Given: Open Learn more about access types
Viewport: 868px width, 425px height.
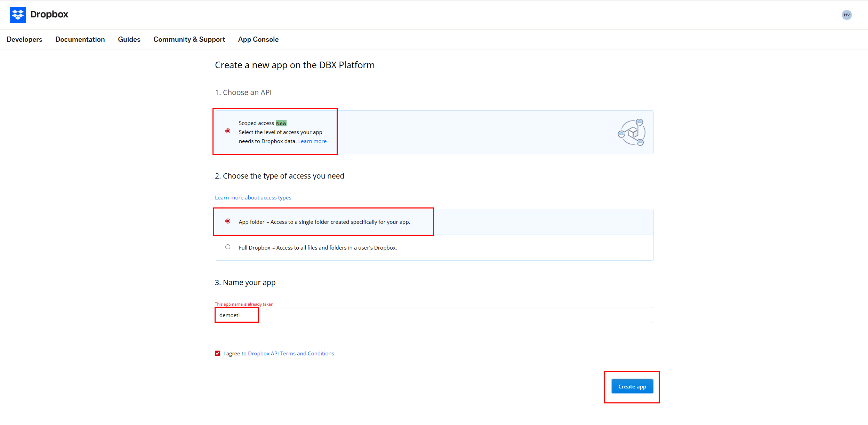Looking at the screenshot, I should point(253,197).
